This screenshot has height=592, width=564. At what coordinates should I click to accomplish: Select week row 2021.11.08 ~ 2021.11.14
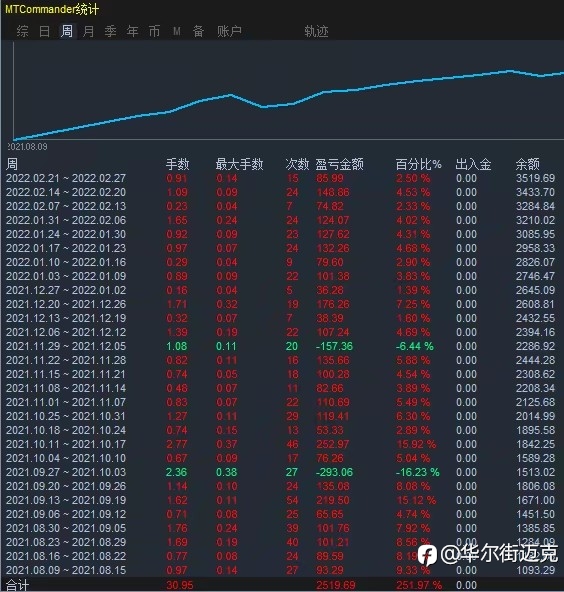281,388
